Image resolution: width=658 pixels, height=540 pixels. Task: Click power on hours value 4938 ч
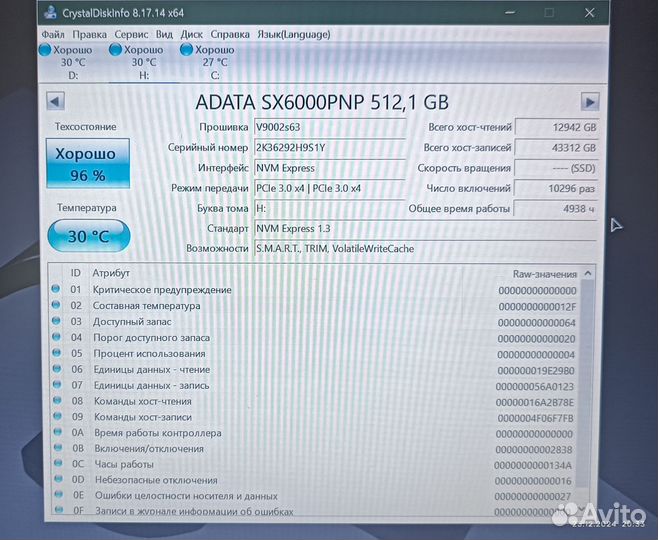pos(555,209)
